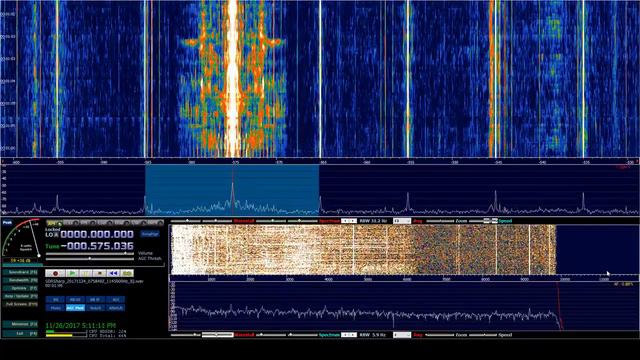This screenshot has height=360, width=640.
Task: Toggle the ANotch button beside Notch
Action: click(115, 307)
